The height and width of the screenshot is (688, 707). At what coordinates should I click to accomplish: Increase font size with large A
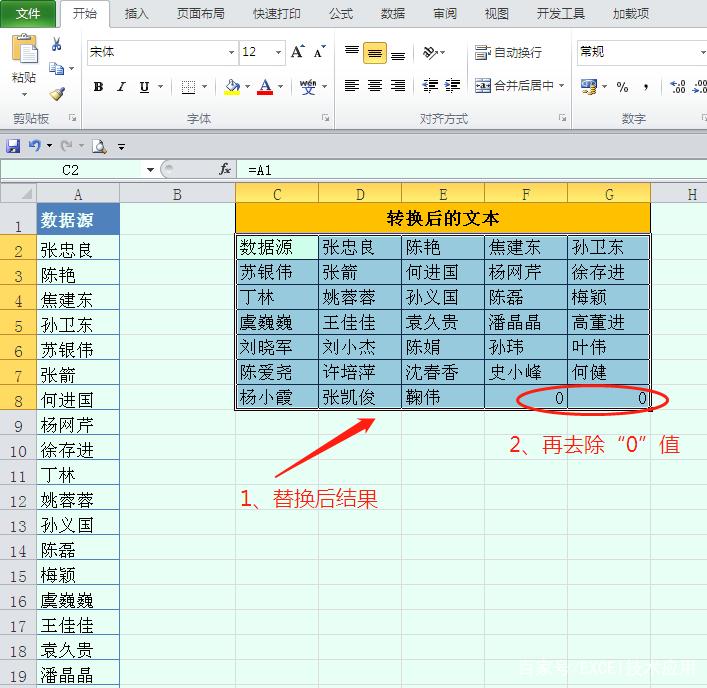coord(298,52)
